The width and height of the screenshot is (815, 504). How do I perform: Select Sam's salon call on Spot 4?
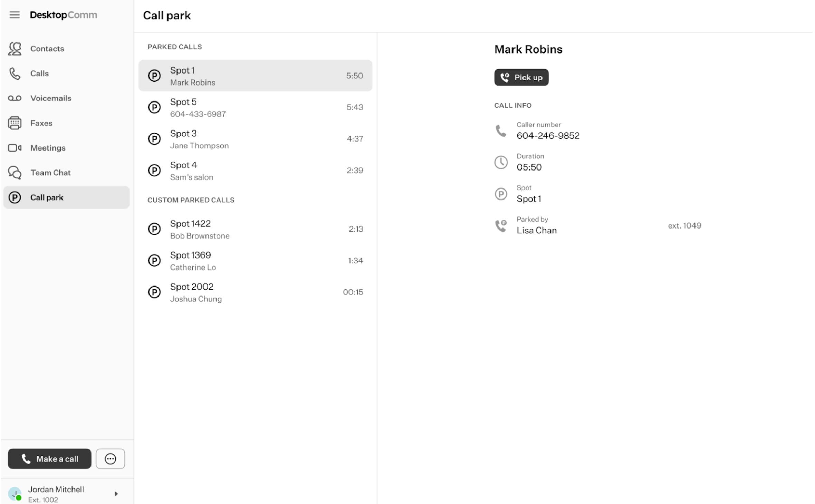pyautogui.click(x=255, y=171)
